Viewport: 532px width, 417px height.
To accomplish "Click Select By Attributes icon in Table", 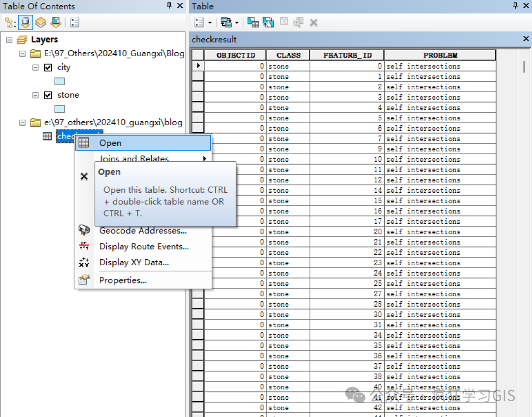I will pyautogui.click(x=253, y=23).
